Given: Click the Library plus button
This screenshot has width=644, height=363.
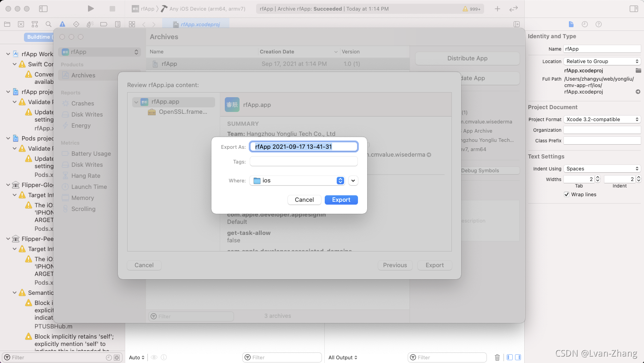Looking at the screenshot, I should (498, 9).
